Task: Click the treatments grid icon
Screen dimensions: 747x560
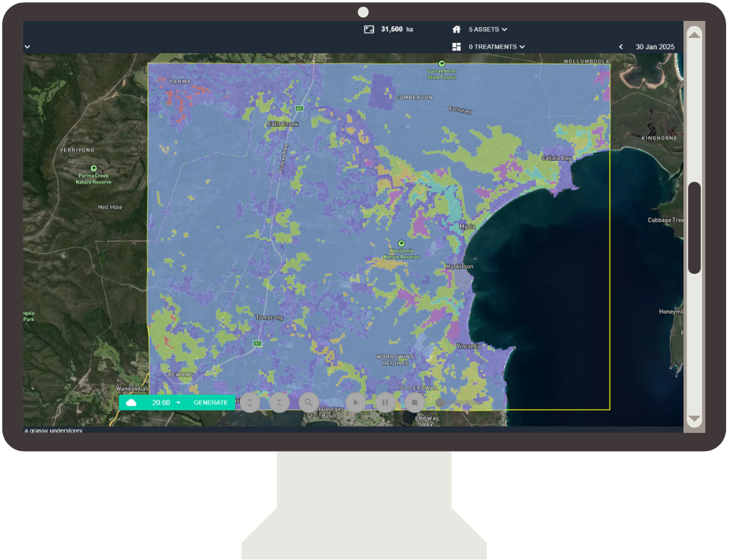Action: [x=456, y=46]
